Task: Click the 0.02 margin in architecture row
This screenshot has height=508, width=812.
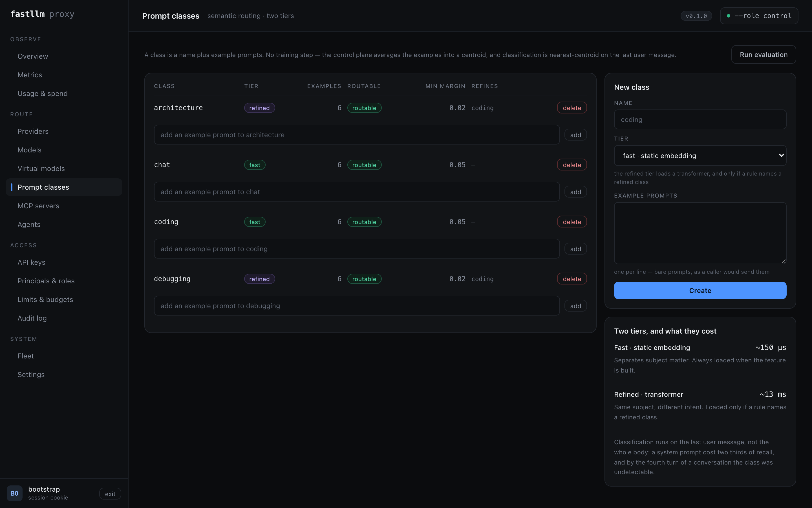Action: (x=457, y=108)
